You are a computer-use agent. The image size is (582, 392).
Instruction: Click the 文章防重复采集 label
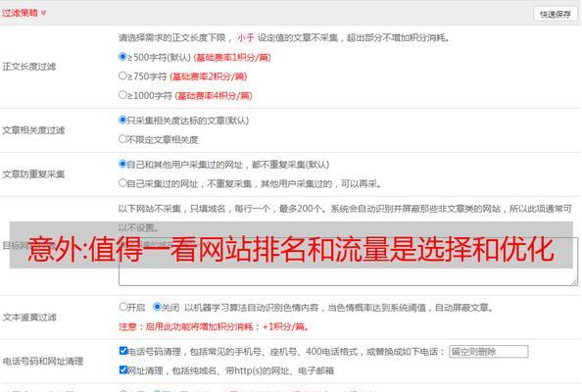[x=33, y=174]
